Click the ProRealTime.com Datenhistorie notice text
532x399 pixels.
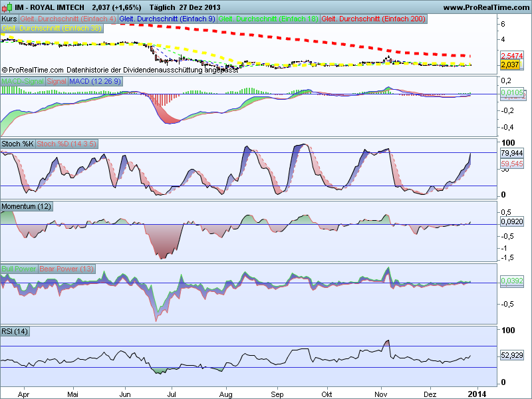click(120, 70)
